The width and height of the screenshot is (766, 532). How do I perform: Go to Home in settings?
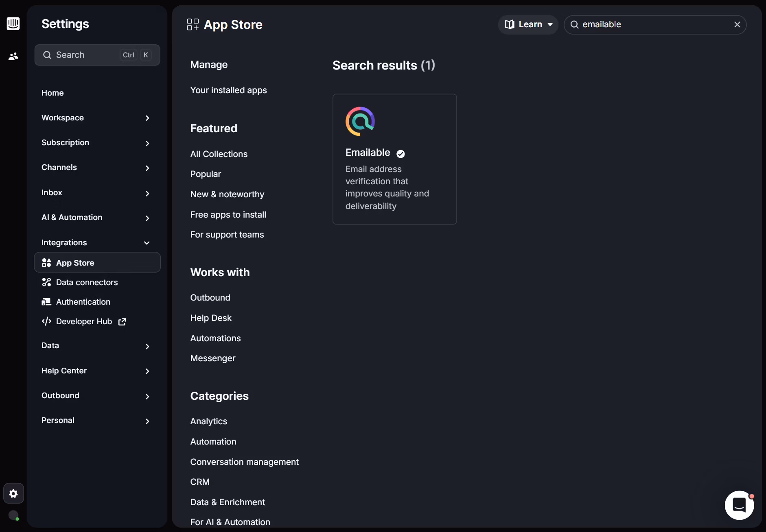coord(53,93)
